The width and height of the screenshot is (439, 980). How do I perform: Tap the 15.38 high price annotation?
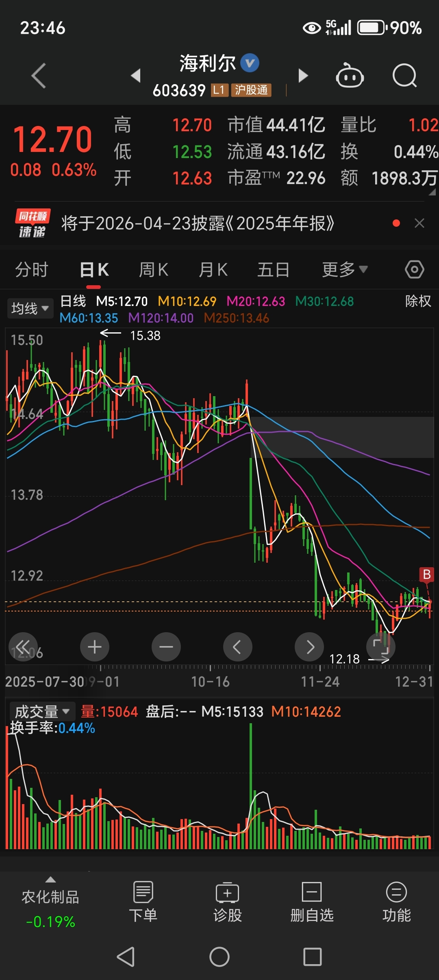click(x=145, y=336)
